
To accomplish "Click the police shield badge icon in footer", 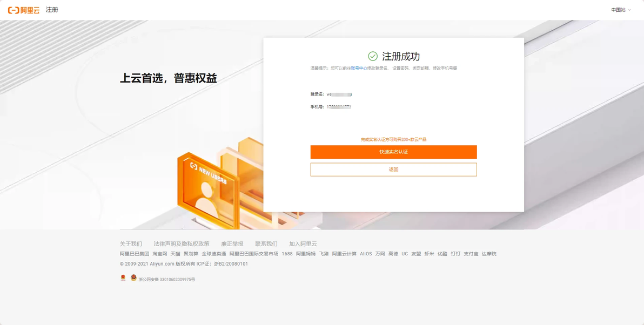I will point(133,278).
